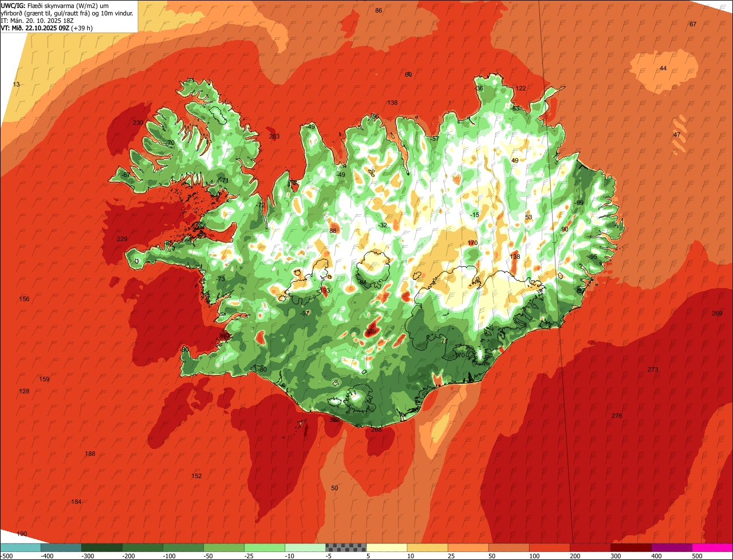The height and width of the screenshot is (560, 733).
Task: Click the light green swatch between -25 and -10
Action: point(265,547)
